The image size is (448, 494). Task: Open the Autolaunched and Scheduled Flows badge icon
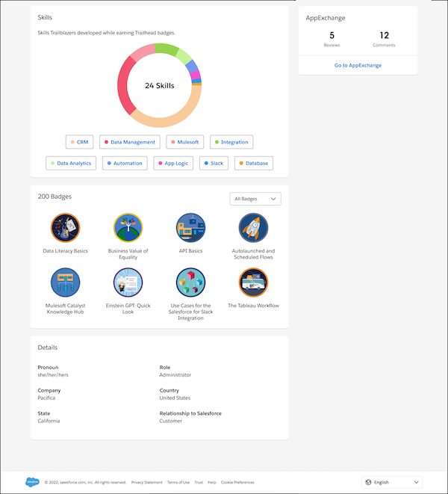coord(253,228)
